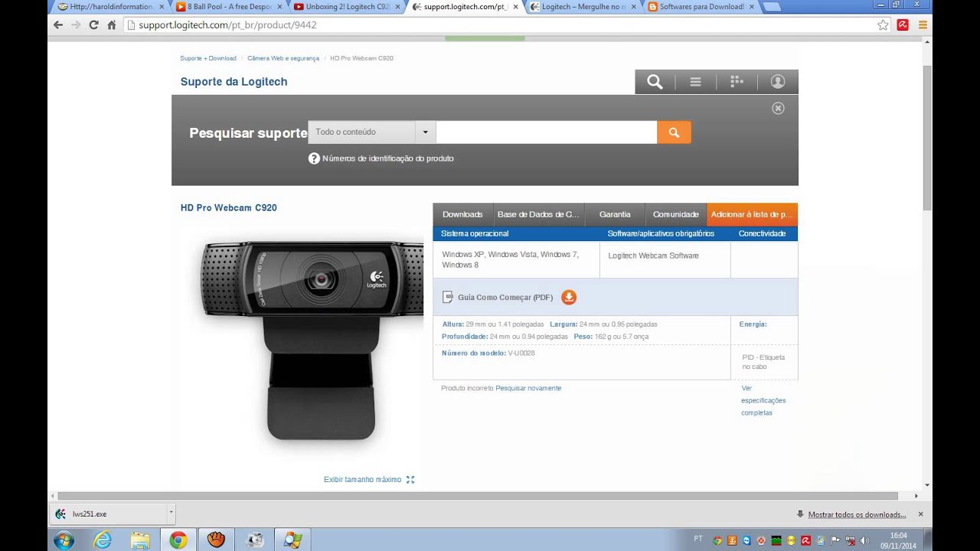The width and height of the screenshot is (980, 551).
Task: Click into the support search text field
Action: coord(547,132)
